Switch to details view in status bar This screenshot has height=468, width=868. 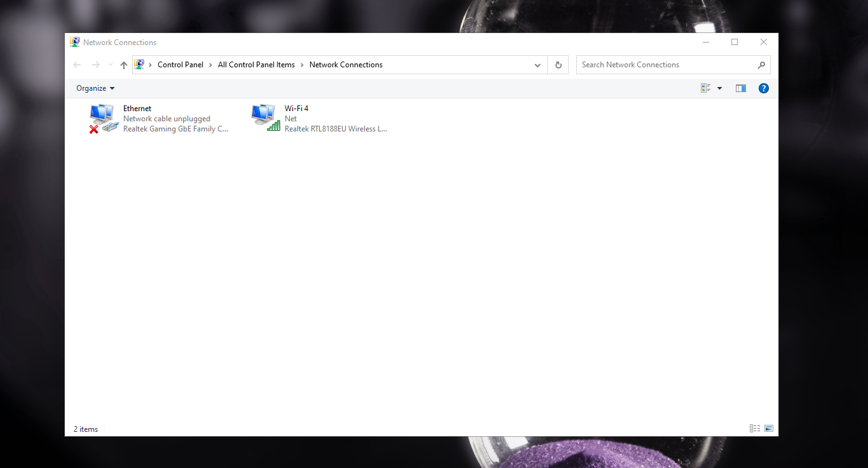coord(755,429)
